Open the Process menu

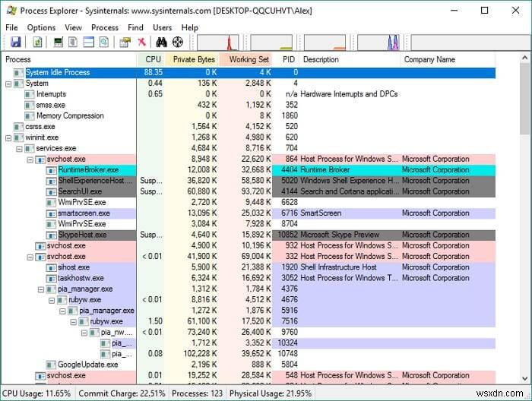tap(105, 27)
